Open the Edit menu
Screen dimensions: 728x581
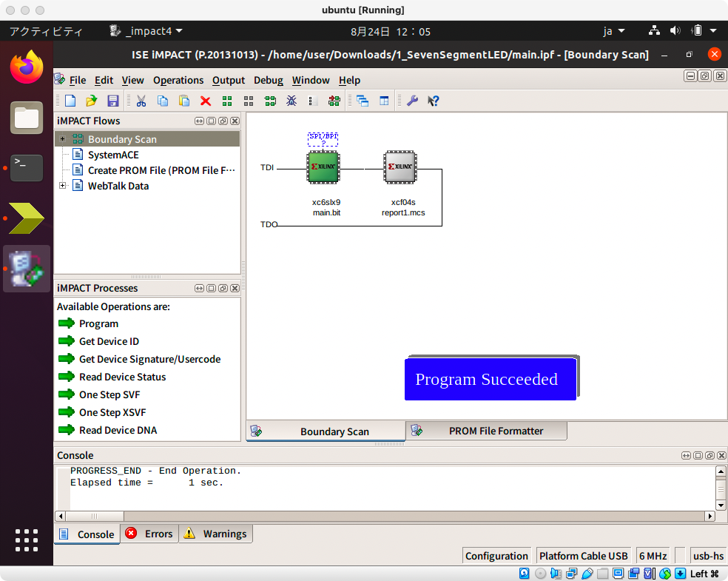pos(104,80)
